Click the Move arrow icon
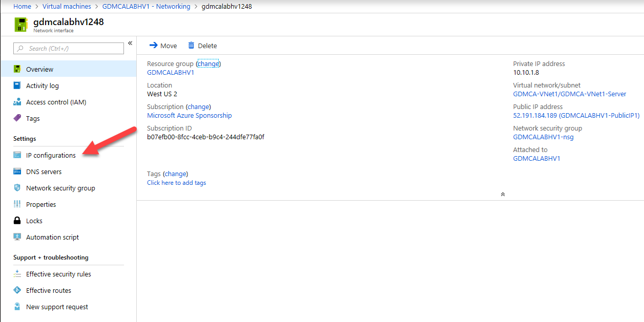 tap(153, 46)
